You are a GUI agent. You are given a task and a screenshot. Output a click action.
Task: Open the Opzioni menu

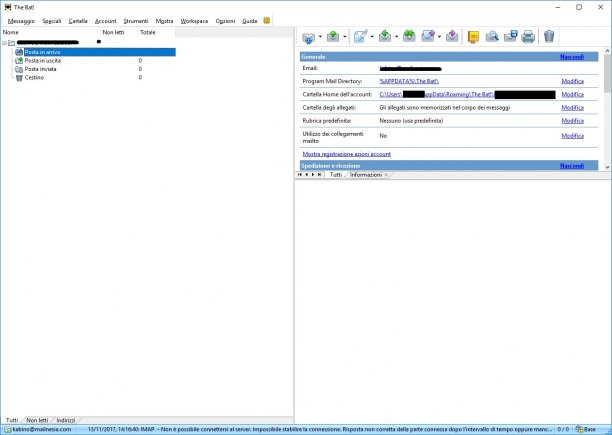(225, 21)
